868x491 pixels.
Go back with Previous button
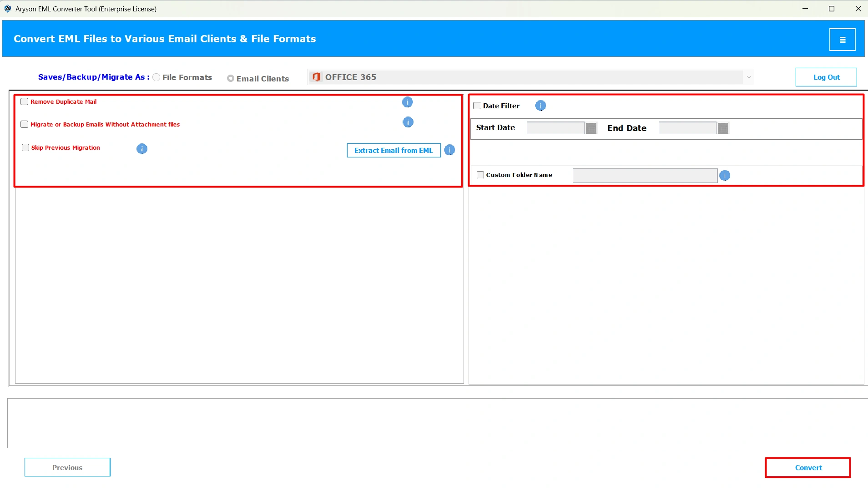tap(67, 467)
